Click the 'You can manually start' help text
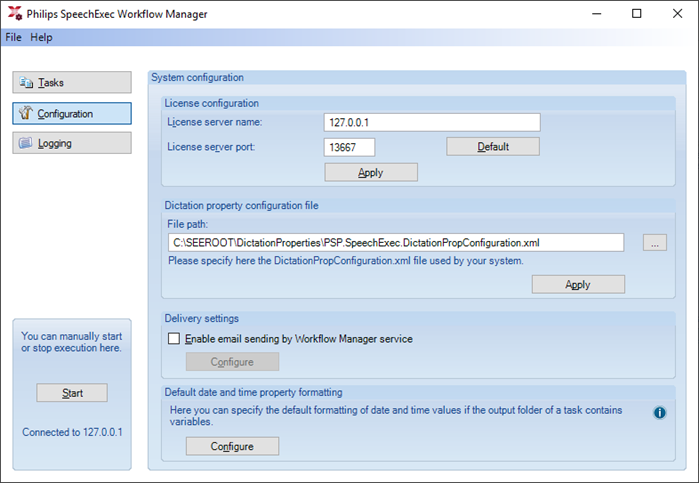Image resolution: width=699 pixels, height=483 pixels. 71,342
